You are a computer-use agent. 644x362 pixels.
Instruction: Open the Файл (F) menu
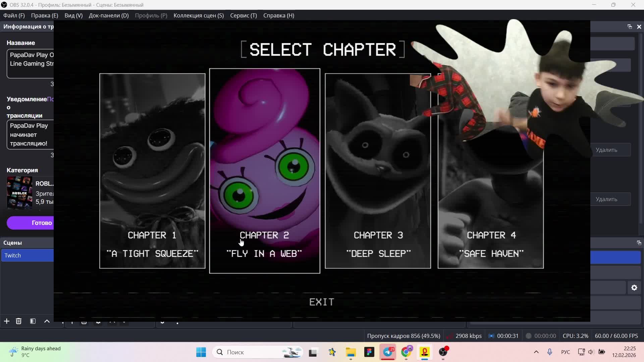[14, 15]
